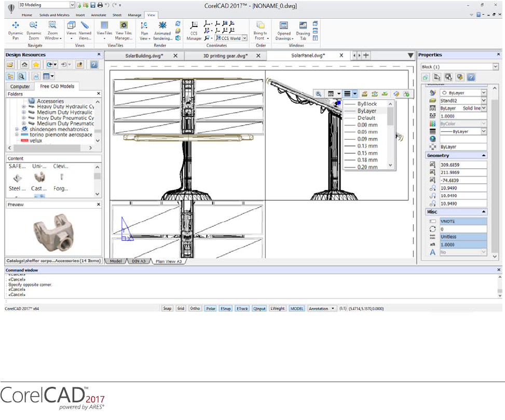Image resolution: width=505 pixels, height=420 pixels.
Task: Click the zoom icon in floating toolbar
Action: (x=318, y=94)
